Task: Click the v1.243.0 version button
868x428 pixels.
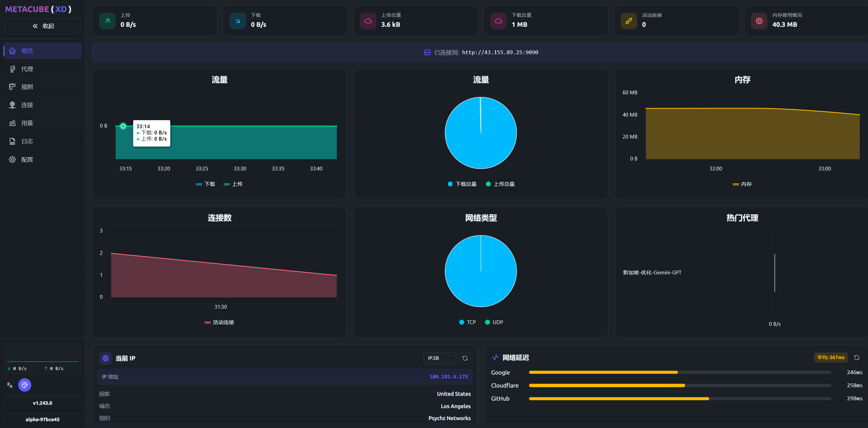Action: (x=43, y=403)
